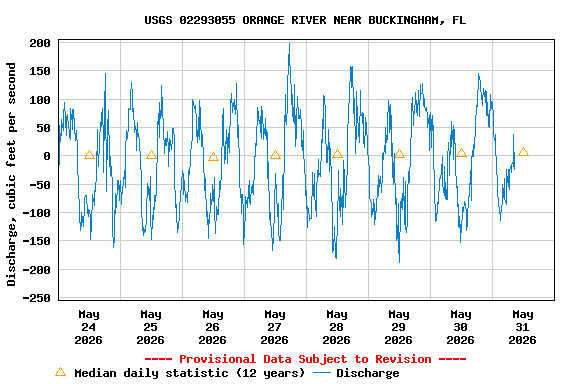Click the median triangle marker for May 27
The height and width of the screenshot is (384, 576).
point(275,155)
